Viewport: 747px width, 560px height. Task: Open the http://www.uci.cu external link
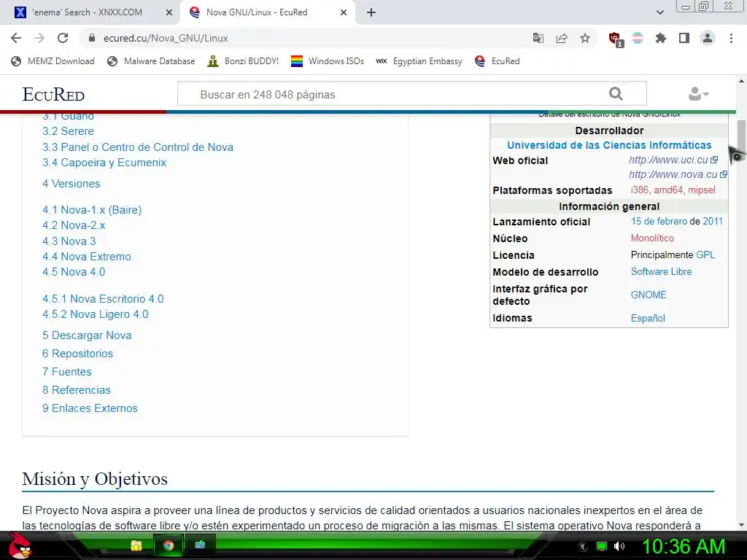click(673, 160)
